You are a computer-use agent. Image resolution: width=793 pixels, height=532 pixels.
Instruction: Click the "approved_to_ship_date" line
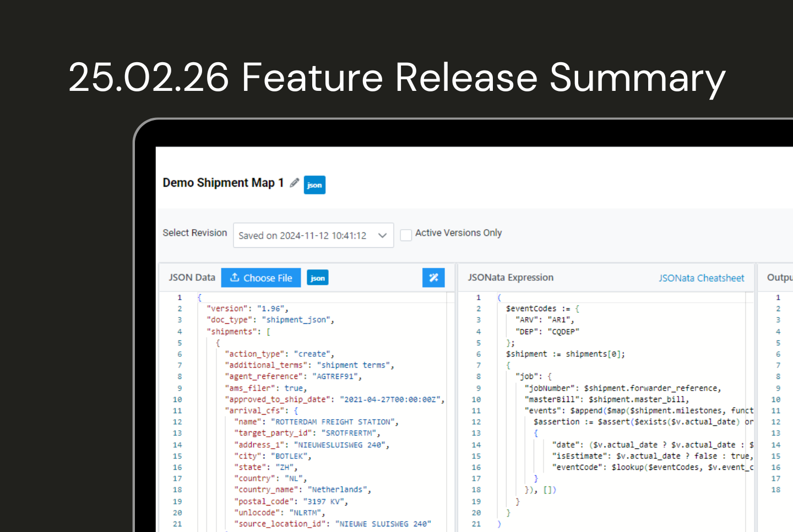click(x=334, y=399)
